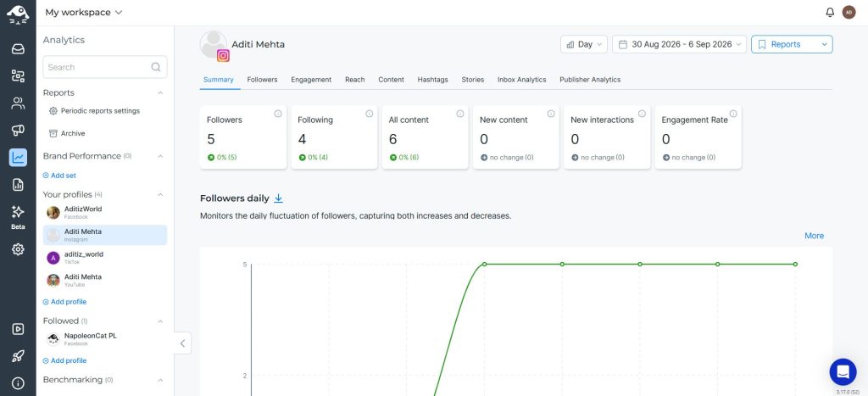Download the Followers daily chart
The height and width of the screenshot is (396, 868).
278,198
